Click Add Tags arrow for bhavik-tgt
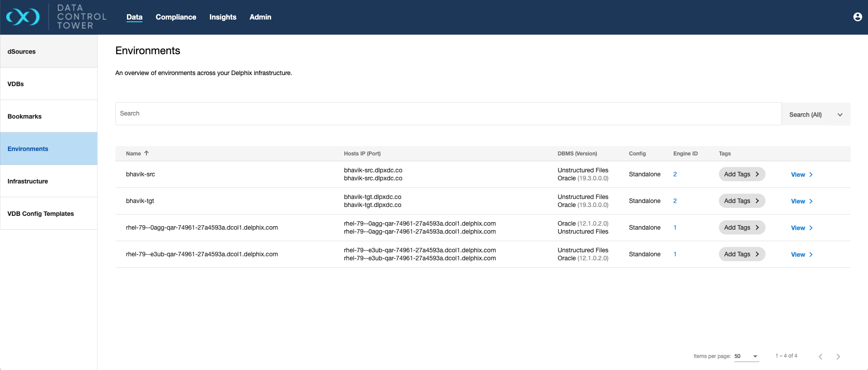The width and height of the screenshot is (868, 370). point(757,201)
